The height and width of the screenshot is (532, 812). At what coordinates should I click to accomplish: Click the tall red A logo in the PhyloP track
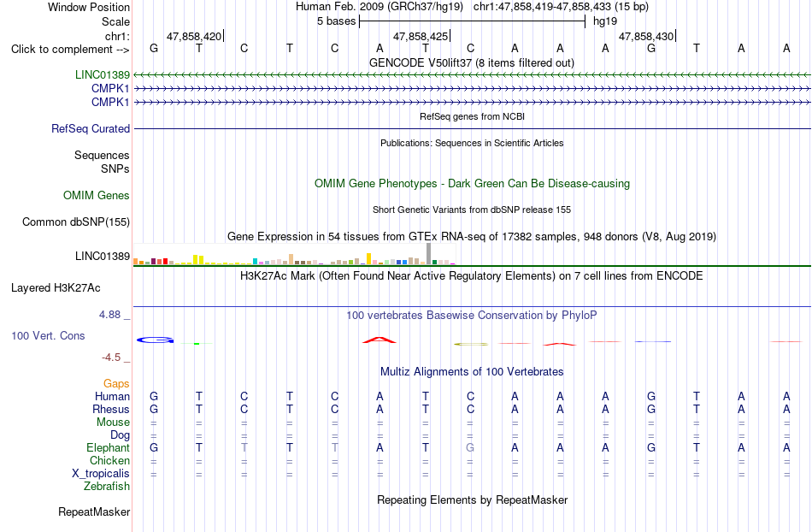click(x=379, y=340)
